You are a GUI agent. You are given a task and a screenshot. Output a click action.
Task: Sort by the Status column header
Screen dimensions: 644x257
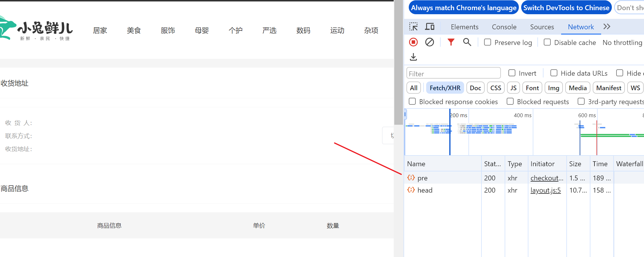pyautogui.click(x=493, y=164)
